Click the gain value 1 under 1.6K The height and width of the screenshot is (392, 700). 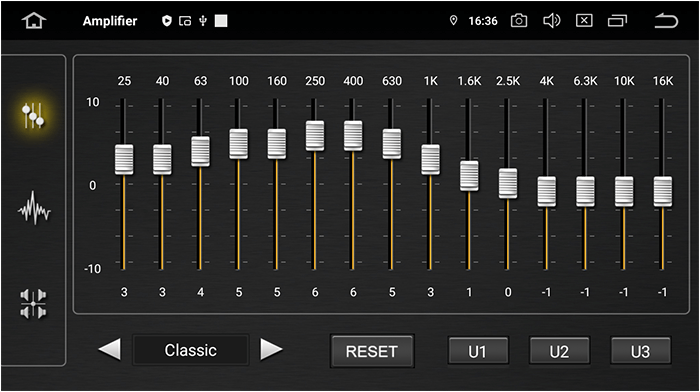[x=469, y=292]
